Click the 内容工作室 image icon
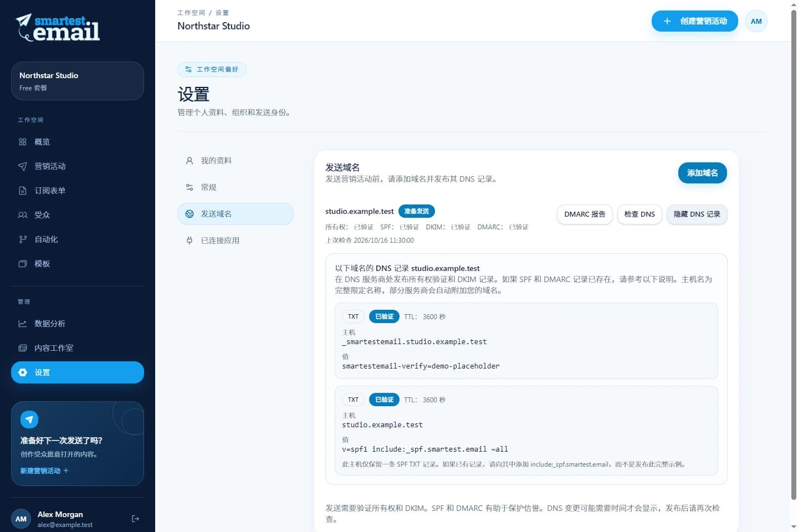 (x=23, y=348)
